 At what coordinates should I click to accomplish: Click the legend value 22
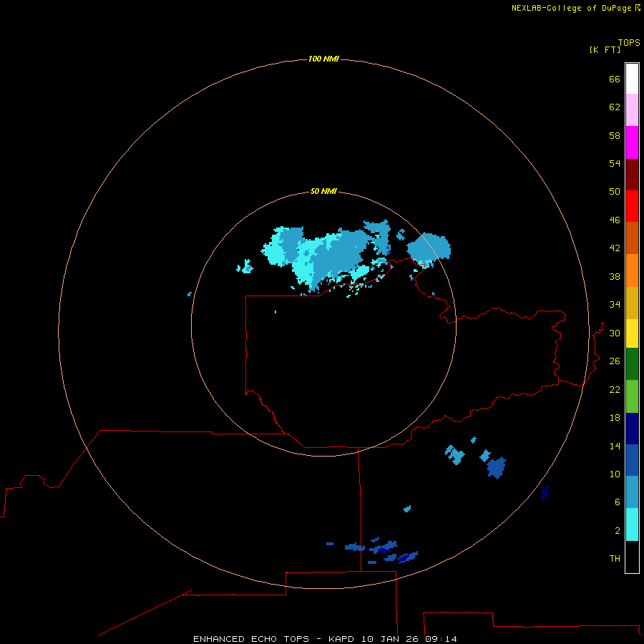[615, 389]
